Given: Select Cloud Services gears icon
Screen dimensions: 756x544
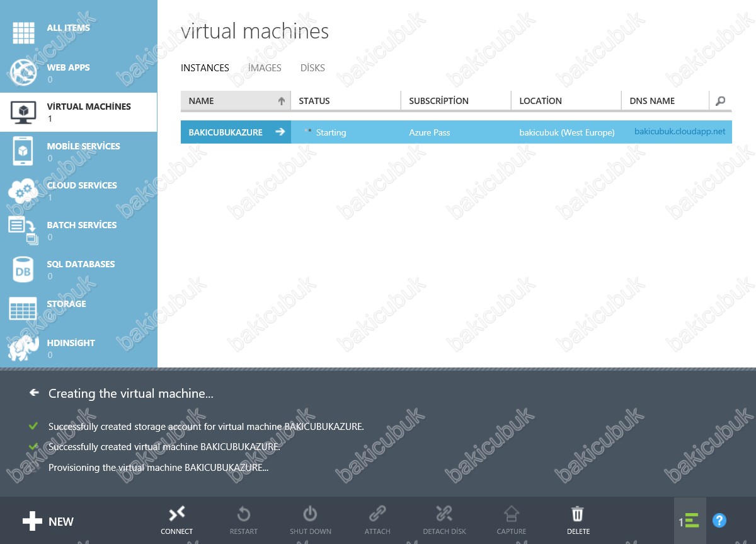Looking at the screenshot, I should (x=23, y=190).
